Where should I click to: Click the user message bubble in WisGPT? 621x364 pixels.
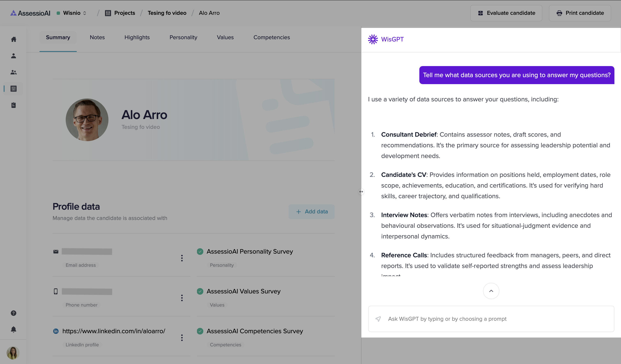tap(517, 75)
